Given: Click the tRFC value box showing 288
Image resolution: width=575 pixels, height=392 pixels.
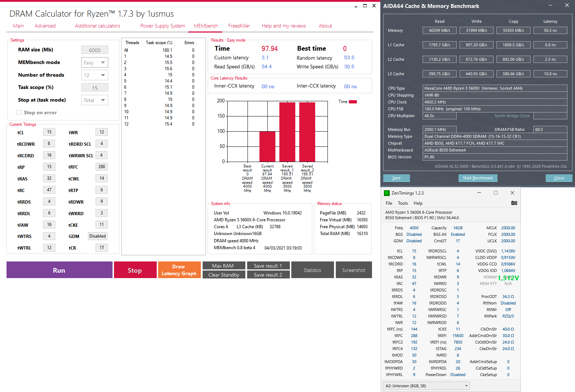Looking at the screenshot, I should (102, 167).
